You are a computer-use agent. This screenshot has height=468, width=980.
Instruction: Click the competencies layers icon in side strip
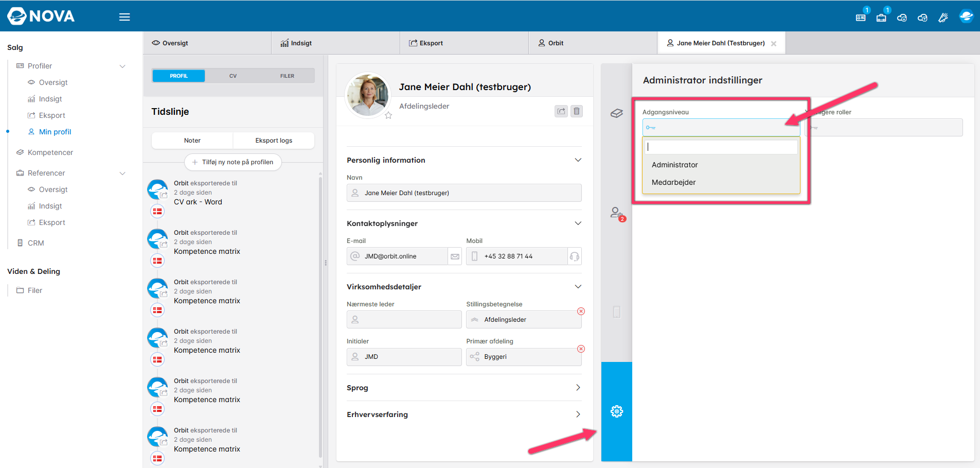(616, 113)
